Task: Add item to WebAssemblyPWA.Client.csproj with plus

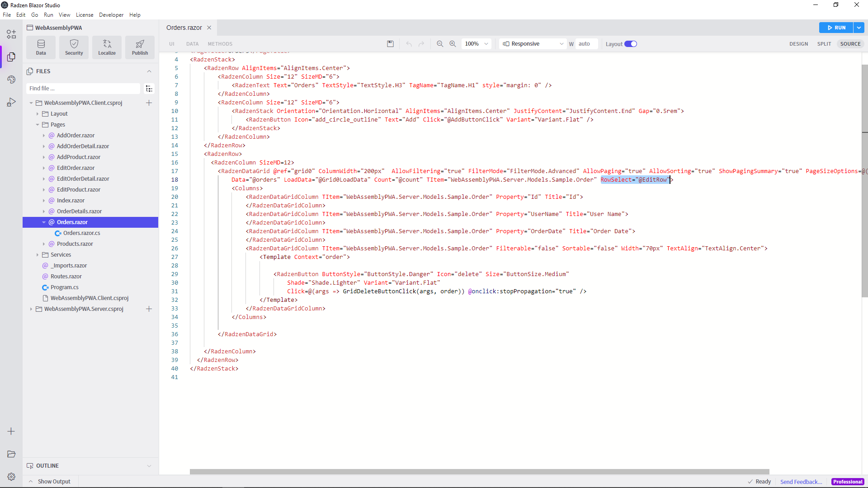Action: click(x=149, y=103)
